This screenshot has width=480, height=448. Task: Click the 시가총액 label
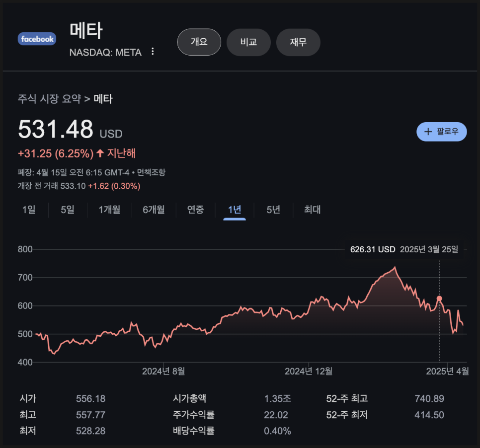(x=189, y=398)
